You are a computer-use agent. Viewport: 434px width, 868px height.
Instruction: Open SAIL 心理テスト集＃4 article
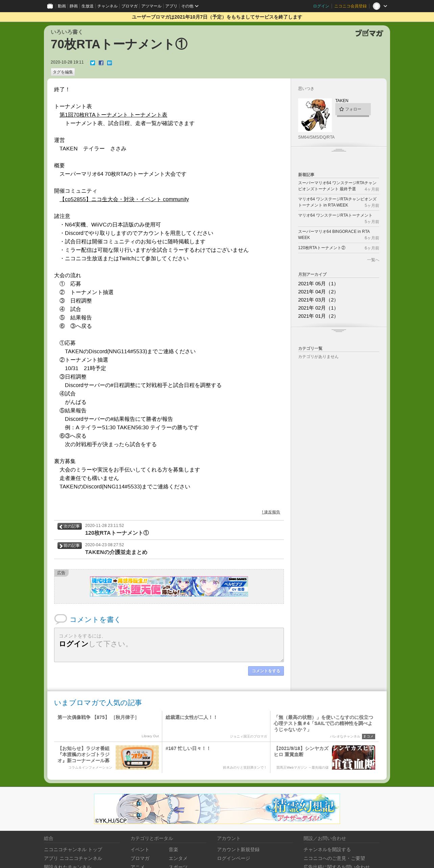pos(323,723)
